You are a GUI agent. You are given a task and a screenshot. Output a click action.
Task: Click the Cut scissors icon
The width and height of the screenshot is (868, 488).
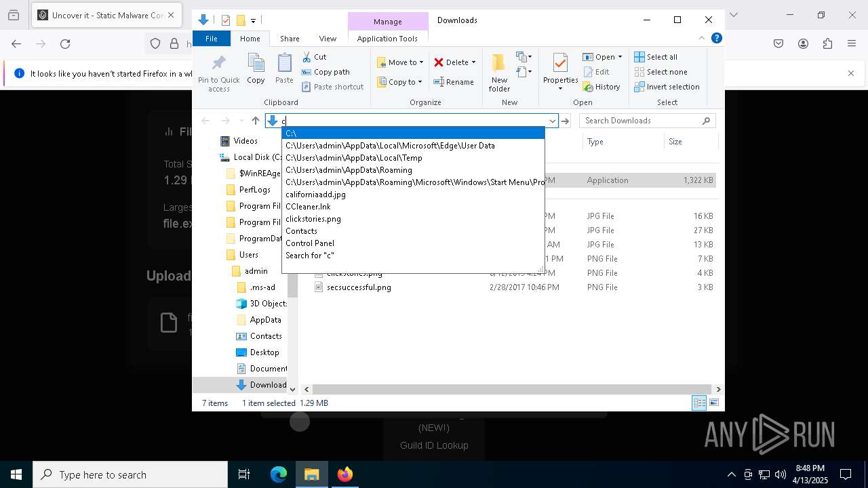pos(307,57)
